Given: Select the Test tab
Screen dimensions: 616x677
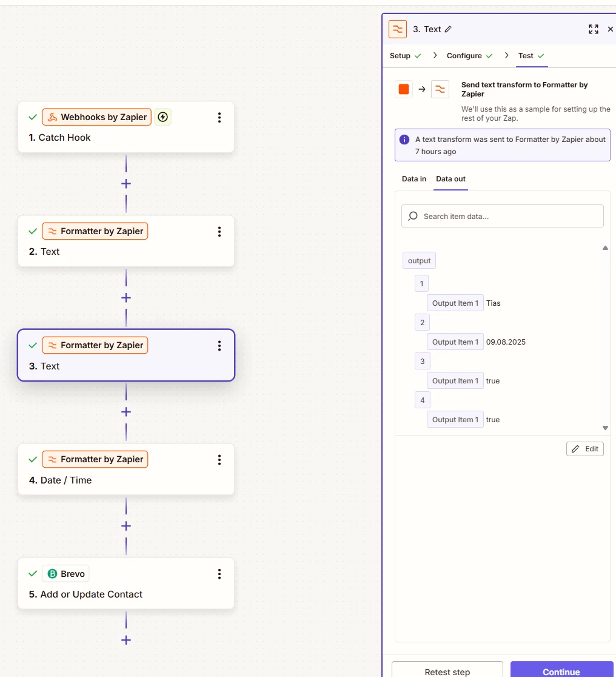Looking at the screenshot, I should point(531,56).
